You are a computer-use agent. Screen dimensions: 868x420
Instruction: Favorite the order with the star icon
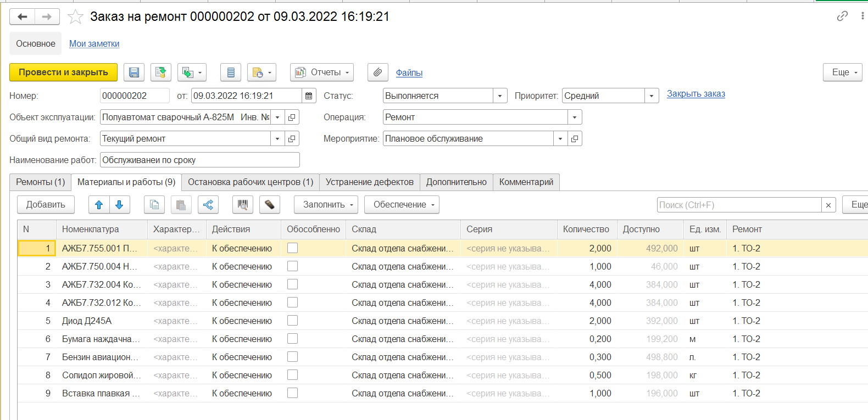(x=75, y=17)
